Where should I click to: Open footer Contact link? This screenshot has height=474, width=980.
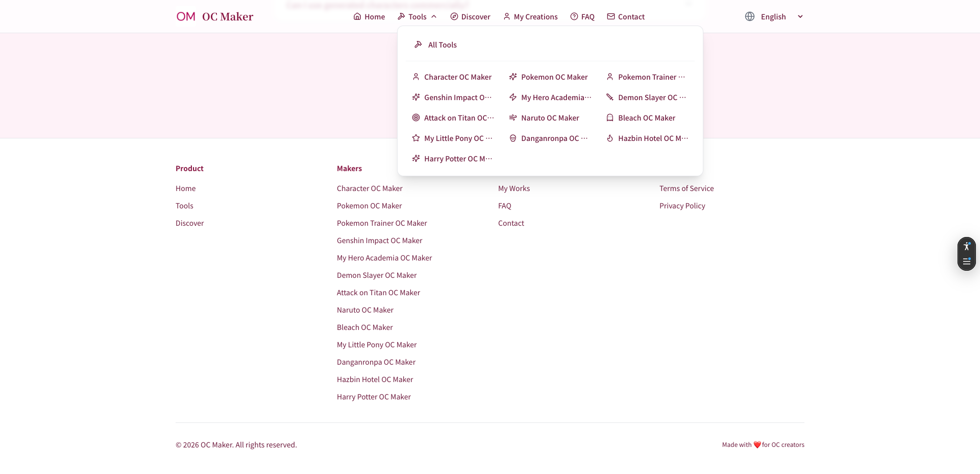pyautogui.click(x=511, y=223)
